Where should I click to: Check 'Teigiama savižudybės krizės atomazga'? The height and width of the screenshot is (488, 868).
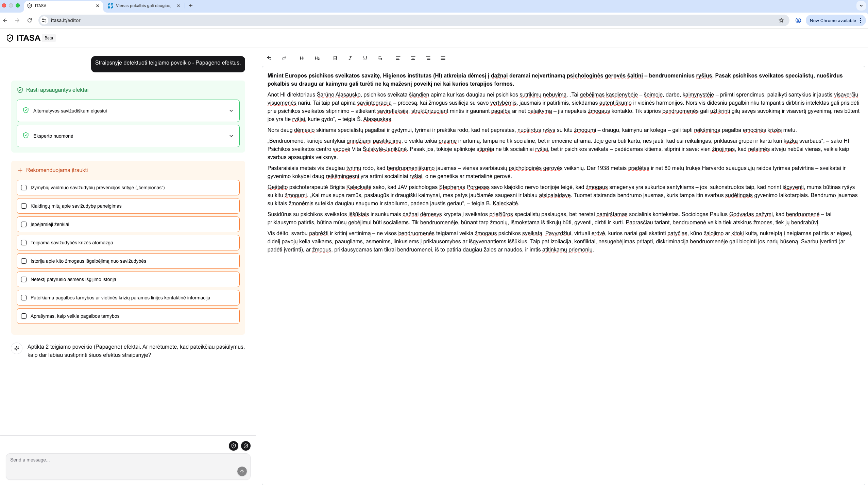coord(24,243)
